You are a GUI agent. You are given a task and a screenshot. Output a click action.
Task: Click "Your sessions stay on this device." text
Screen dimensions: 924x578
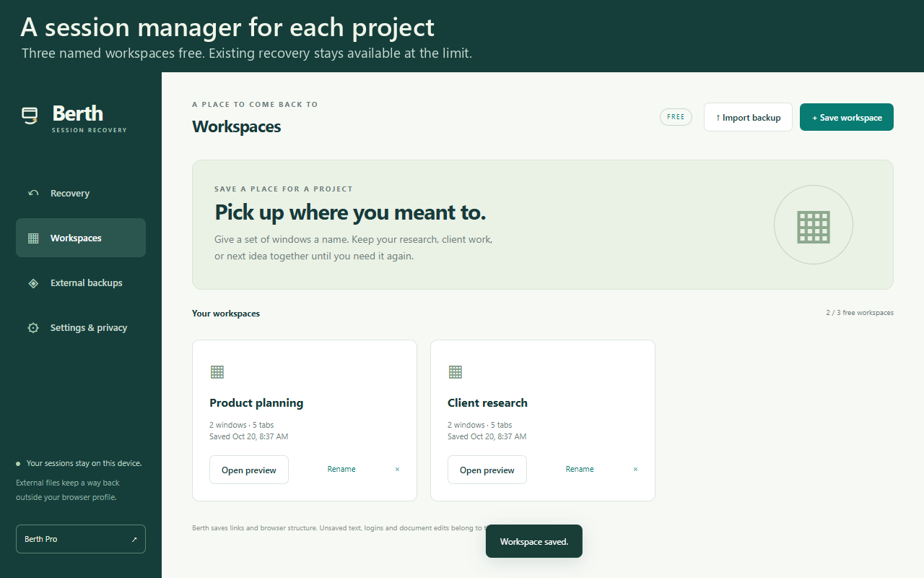coord(84,464)
